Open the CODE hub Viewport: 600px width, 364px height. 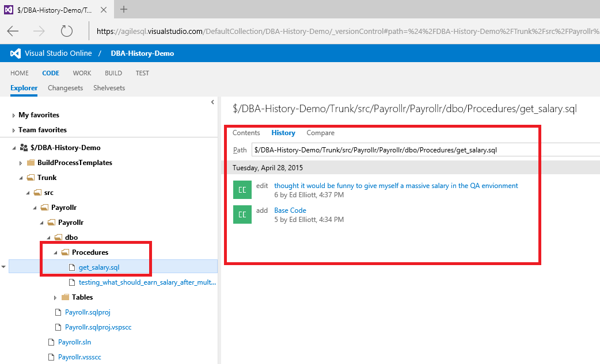tap(51, 73)
